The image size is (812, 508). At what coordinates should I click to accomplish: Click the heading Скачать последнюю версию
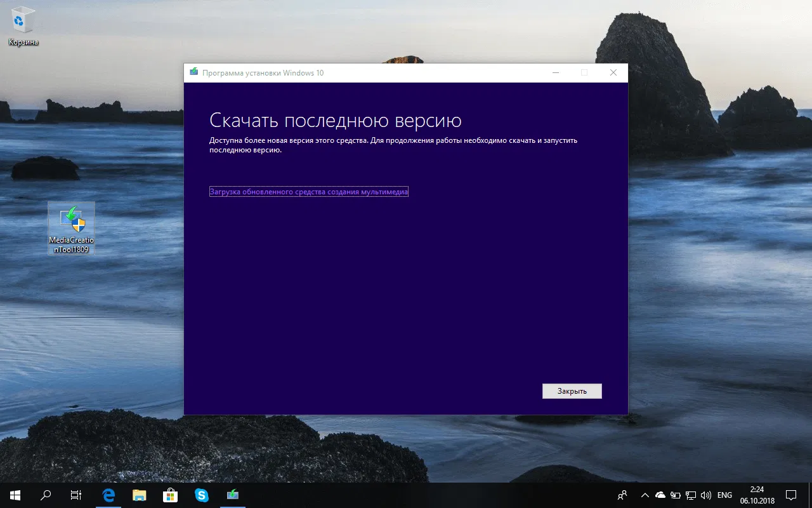pos(336,120)
